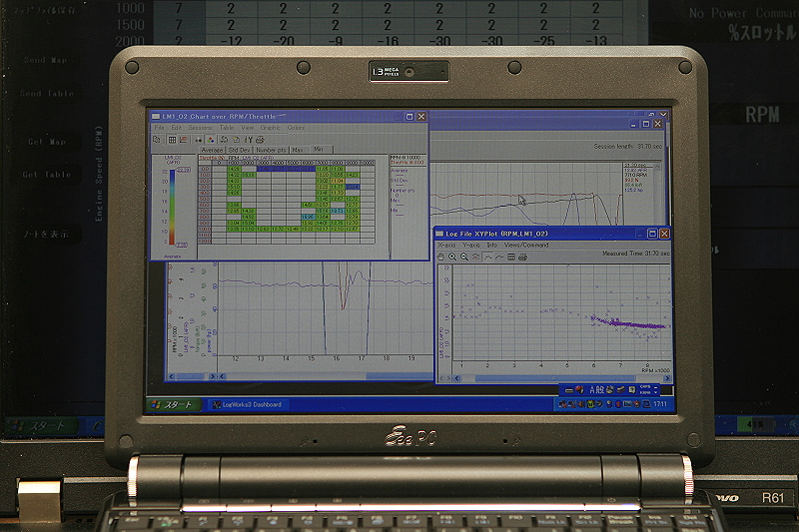Image resolution: width=799 pixels, height=532 pixels.
Task: Open Y-axis menu in XYPlot window
Action: pos(471,245)
